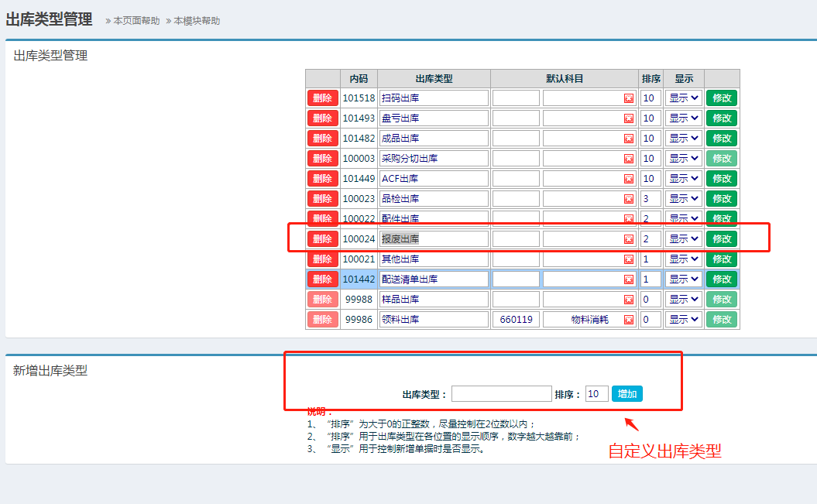This screenshot has width=817, height=504.
Task: Clear default subject icon in 报废出库 row
Action: tap(629, 239)
